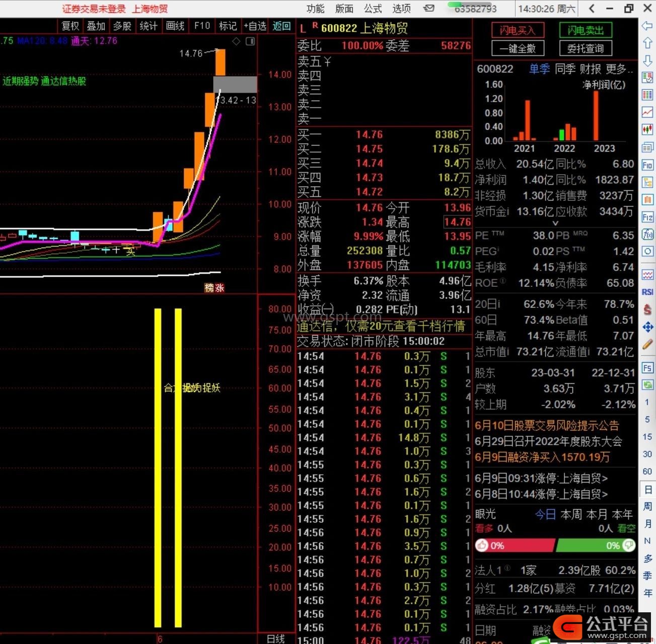Image resolution: width=656 pixels, height=644 pixels.
Task: Click the green refresh icon in sidebar
Action: (x=647, y=385)
